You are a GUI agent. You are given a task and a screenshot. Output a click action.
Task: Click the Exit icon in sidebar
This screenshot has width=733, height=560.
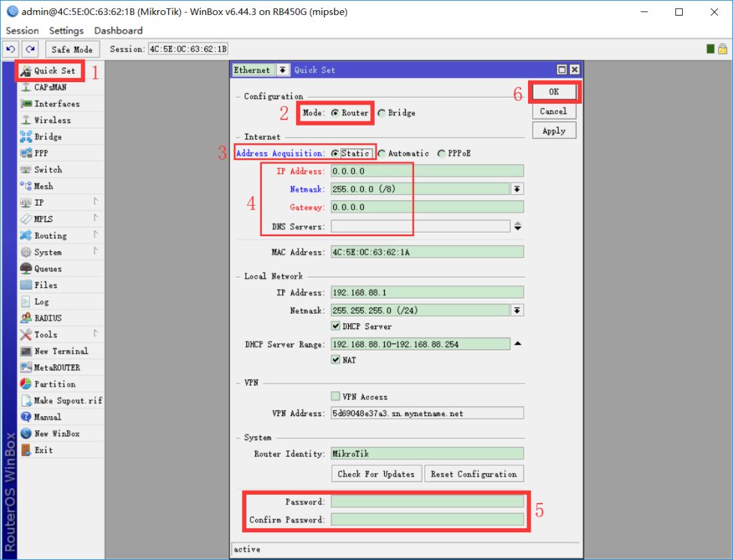pyautogui.click(x=26, y=449)
